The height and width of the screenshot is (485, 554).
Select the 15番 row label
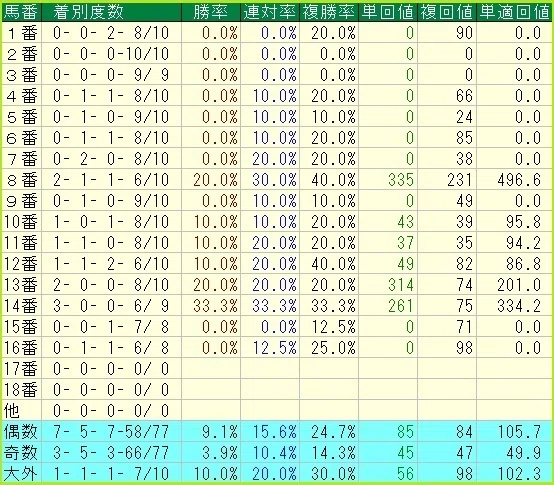21,326
